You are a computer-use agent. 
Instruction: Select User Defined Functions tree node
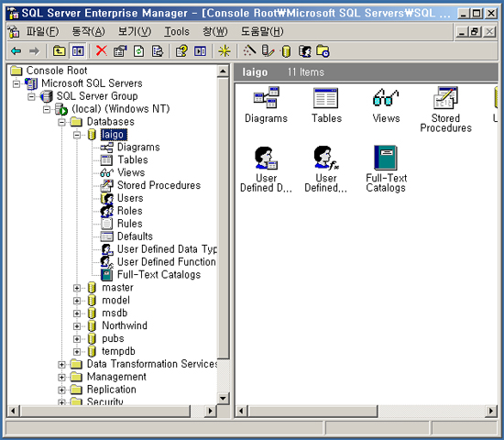tap(167, 262)
